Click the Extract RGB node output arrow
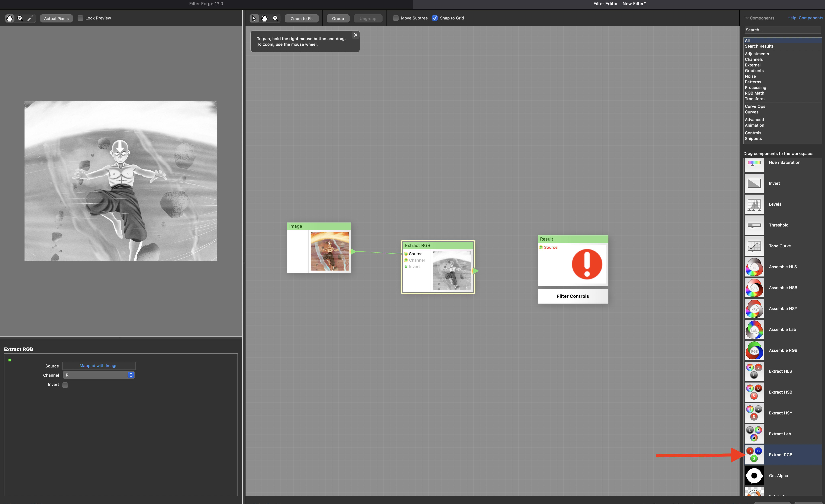 tap(475, 271)
